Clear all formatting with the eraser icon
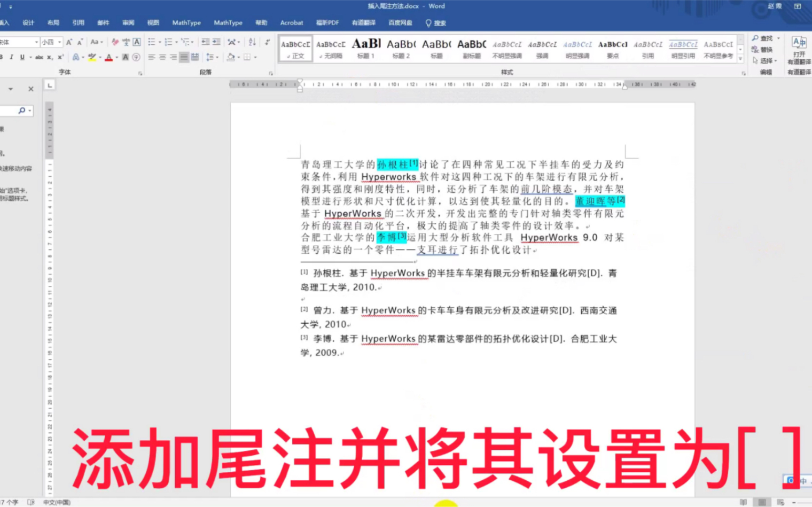 115,42
